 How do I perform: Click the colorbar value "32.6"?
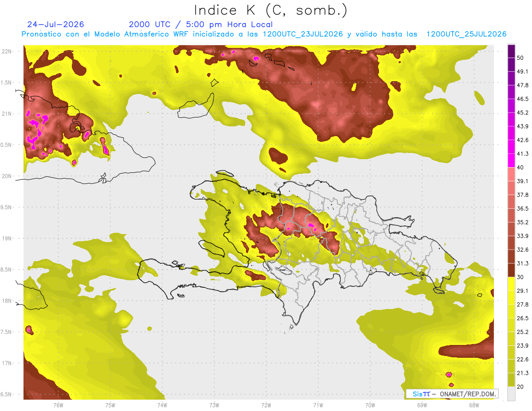[523, 250]
